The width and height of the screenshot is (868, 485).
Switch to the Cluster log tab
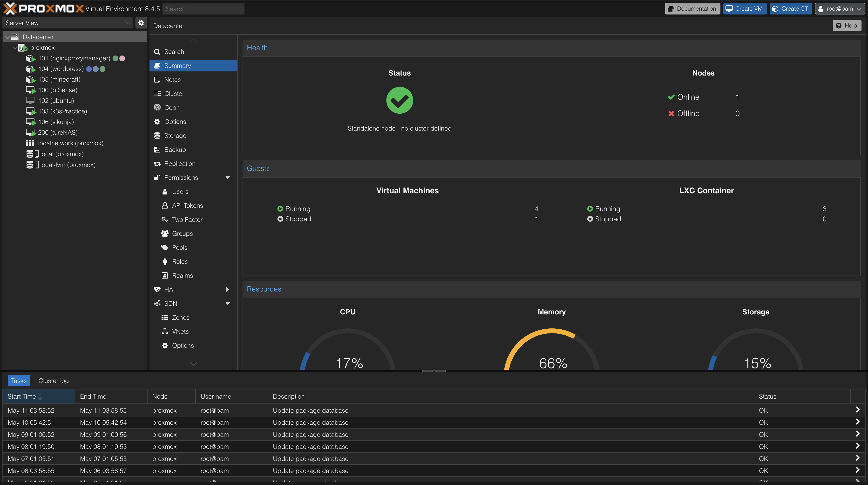coord(54,381)
